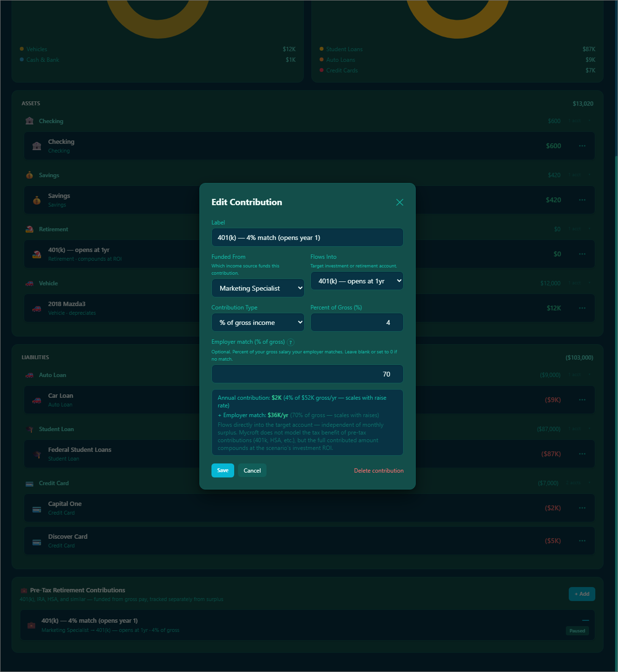618x672 pixels.
Task: Edit the Percent of Gross field
Action: pyautogui.click(x=357, y=322)
